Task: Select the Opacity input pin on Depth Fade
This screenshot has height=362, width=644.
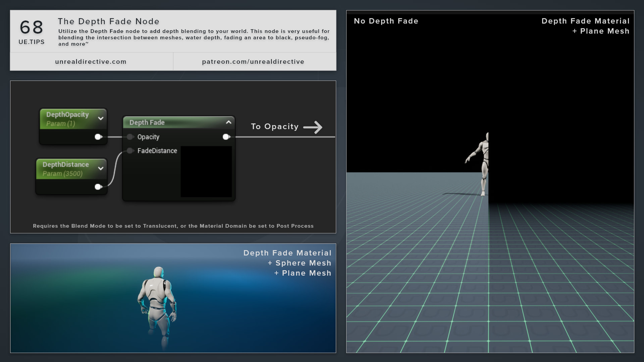Action: pyautogui.click(x=130, y=137)
